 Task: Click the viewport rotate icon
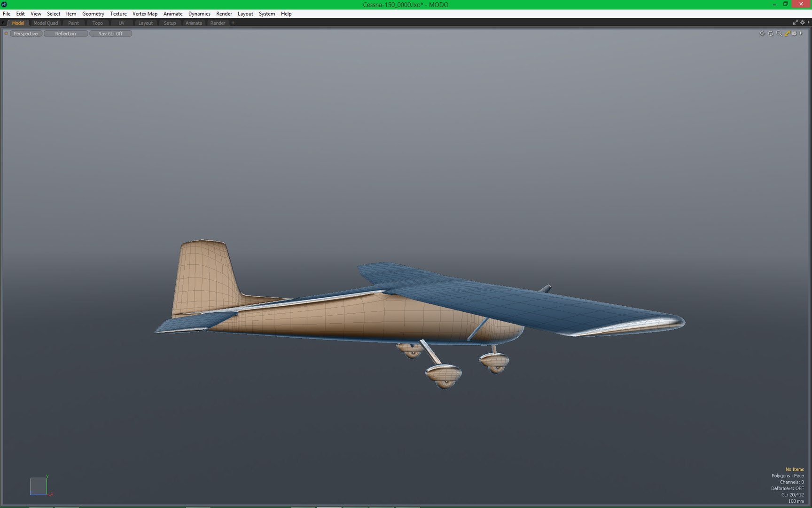(x=771, y=33)
